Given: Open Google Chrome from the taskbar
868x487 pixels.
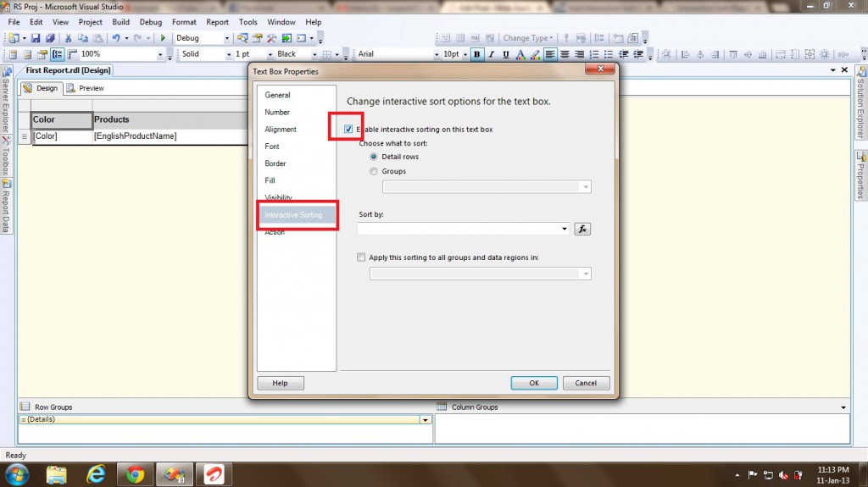Looking at the screenshot, I should (136, 473).
